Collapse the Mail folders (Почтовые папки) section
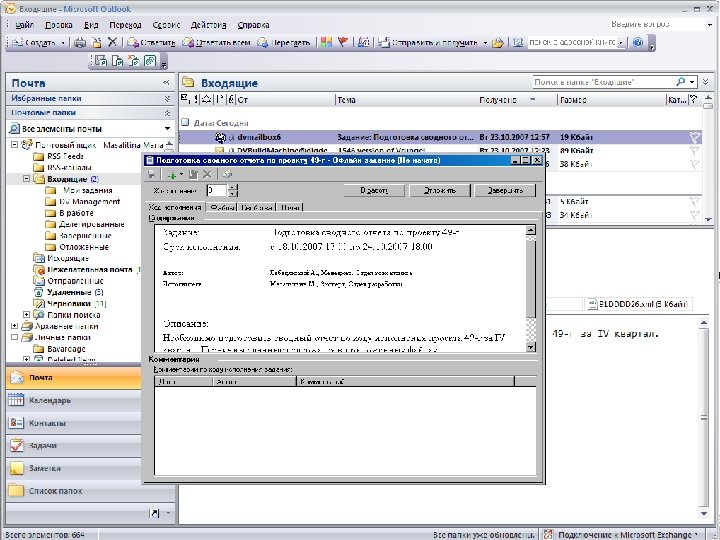Viewport: 720px width, 540px height. [167, 112]
